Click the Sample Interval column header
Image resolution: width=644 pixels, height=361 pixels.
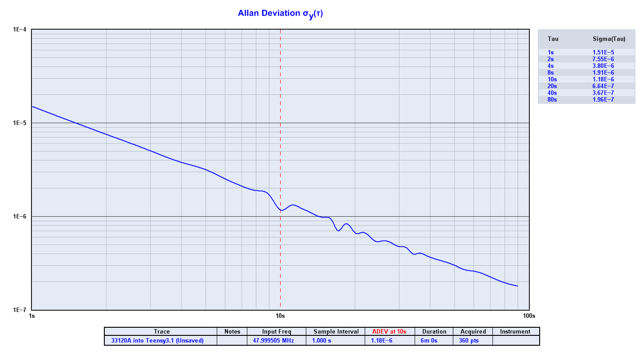coord(336,332)
